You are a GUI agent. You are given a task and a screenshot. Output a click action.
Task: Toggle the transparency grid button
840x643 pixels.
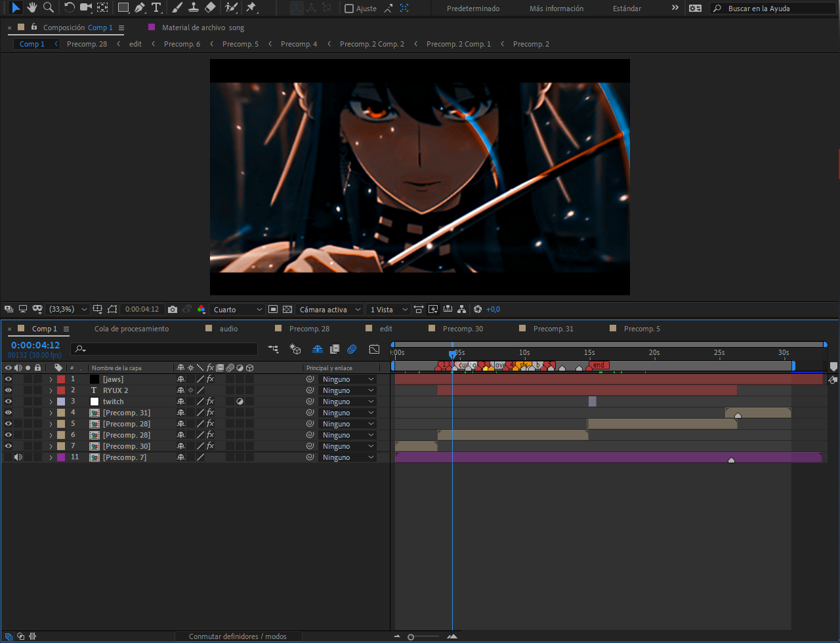point(287,309)
